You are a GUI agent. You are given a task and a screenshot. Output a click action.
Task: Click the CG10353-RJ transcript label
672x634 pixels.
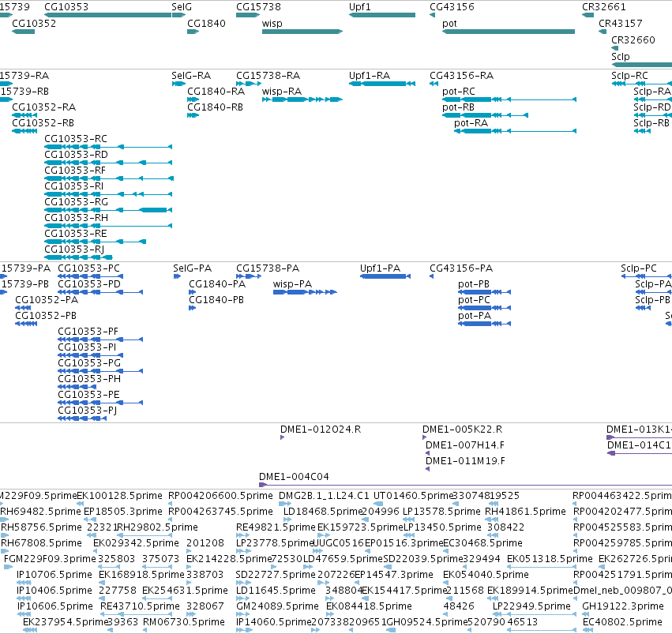(x=74, y=249)
